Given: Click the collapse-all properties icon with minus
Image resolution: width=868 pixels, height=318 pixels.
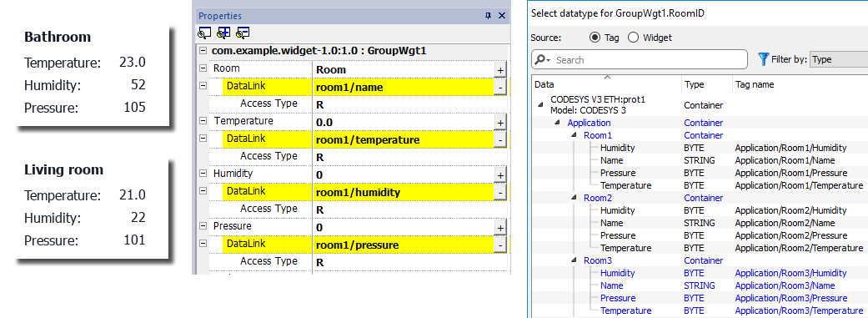Looking at the screenshot, I should point(243,33).
